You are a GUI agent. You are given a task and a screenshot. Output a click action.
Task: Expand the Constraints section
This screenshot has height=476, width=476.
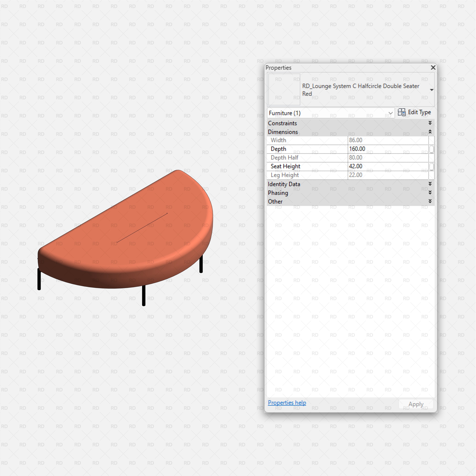[x=430, y=123]
